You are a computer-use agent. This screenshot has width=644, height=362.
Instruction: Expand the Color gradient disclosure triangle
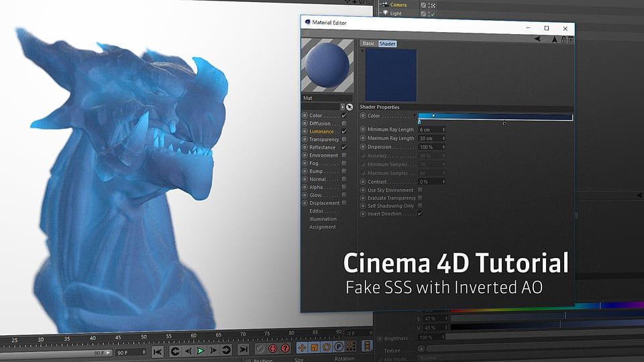click(415, 116)
